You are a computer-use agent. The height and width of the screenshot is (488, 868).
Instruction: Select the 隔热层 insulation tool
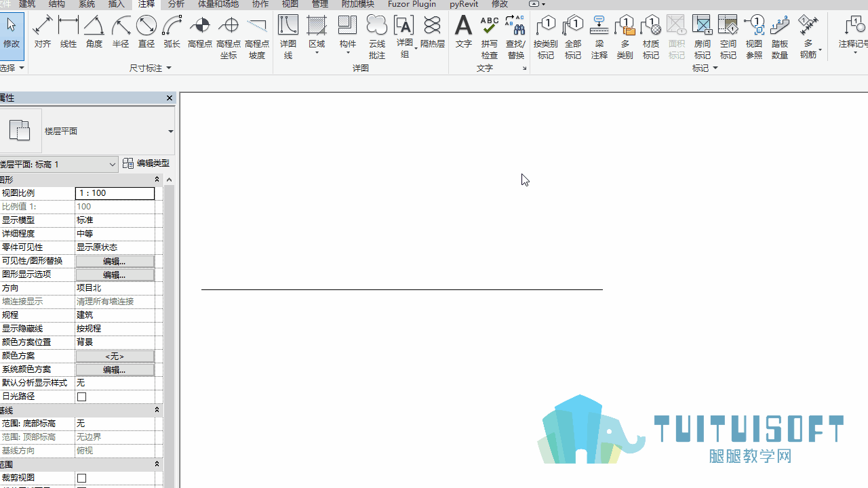[x=432, y=32]
